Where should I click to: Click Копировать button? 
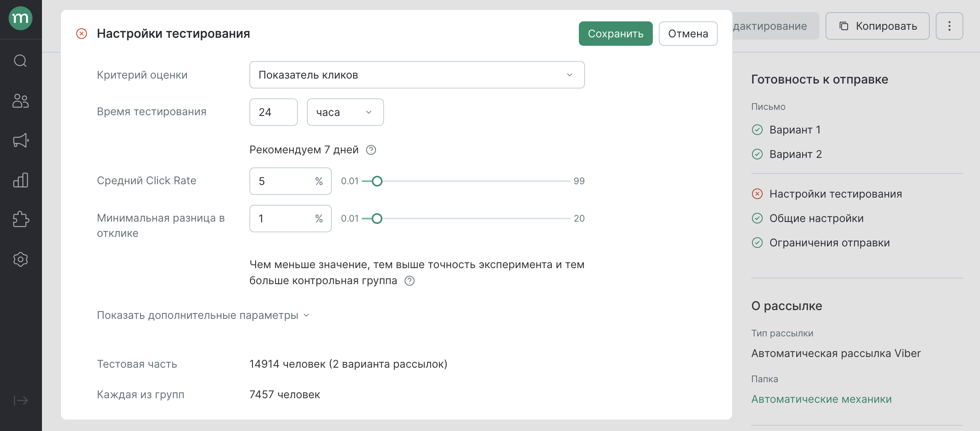click(877, 26)
